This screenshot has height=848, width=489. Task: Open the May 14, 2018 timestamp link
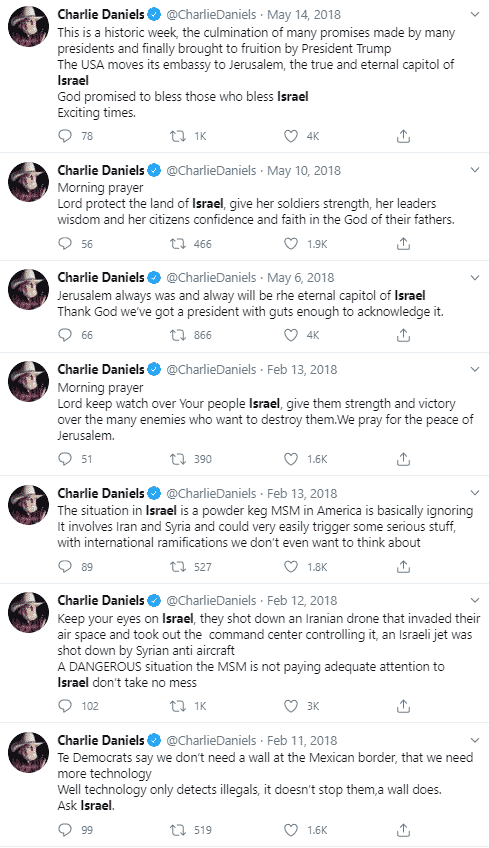pyautogui.click(x=304, y=15)
